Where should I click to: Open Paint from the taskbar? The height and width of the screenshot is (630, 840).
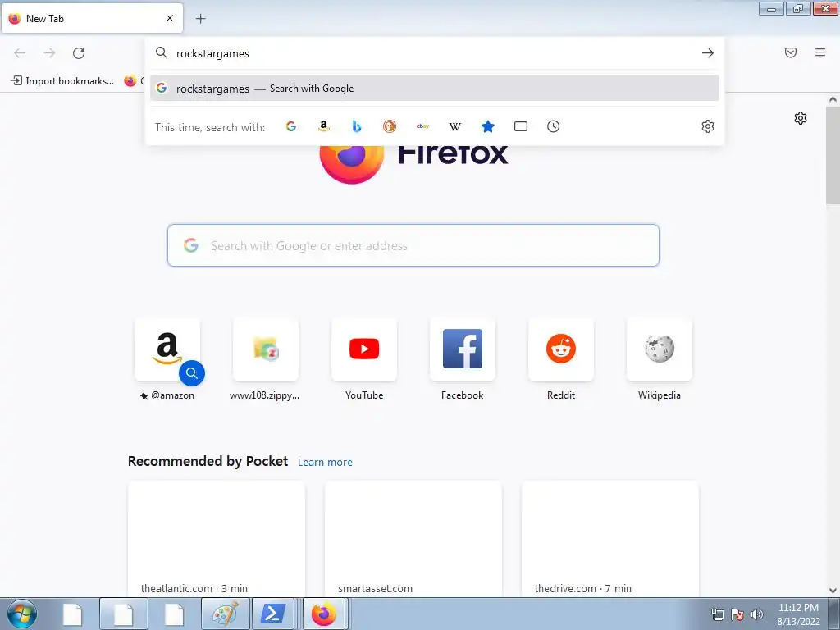coord(226,614)
